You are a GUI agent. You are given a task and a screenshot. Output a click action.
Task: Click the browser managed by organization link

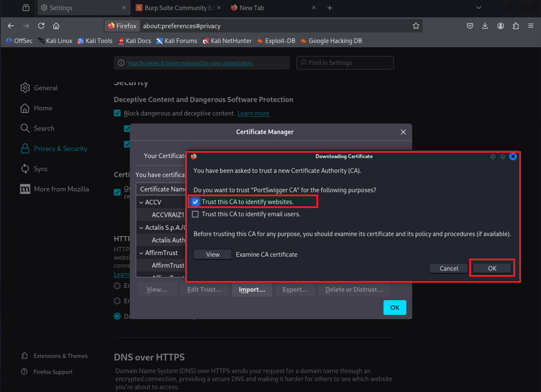coord(190,63)
